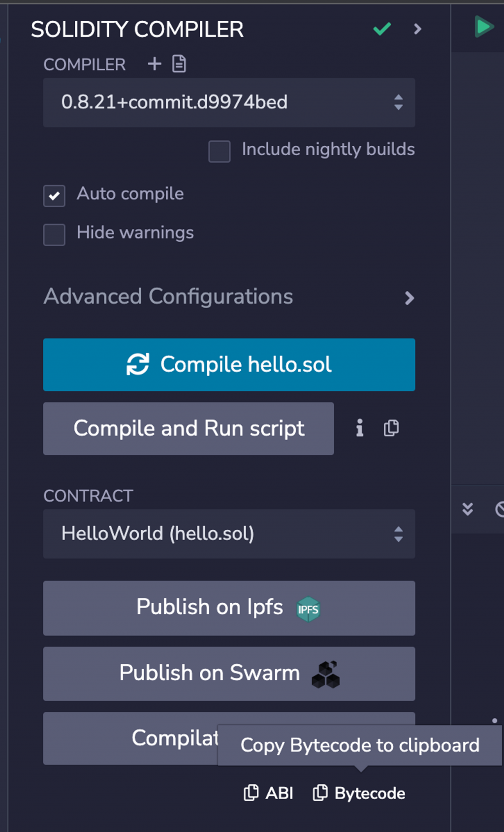This screenshot has width=504, height=832.
Task: Enable Include nightly builds checkbox
Action: click(x=220, y=151)
